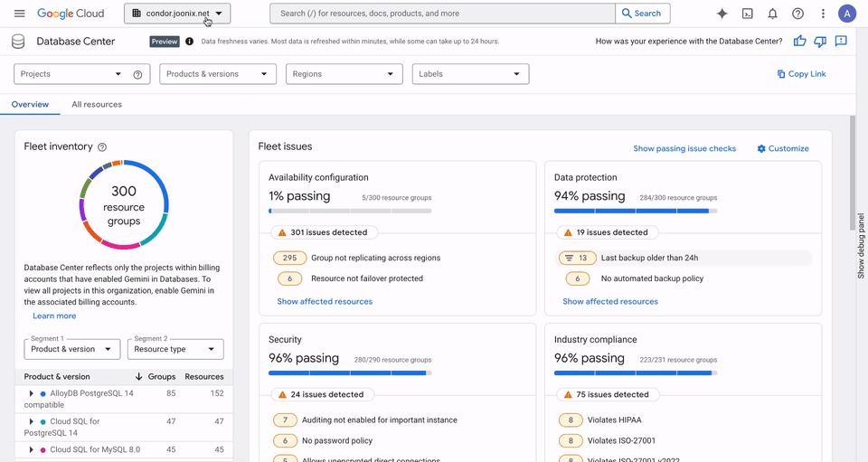This screenshot has height=462, width=868.
Task: Expand the AlloyDB PostgreSQL 14 row
Action: (32, 393)
